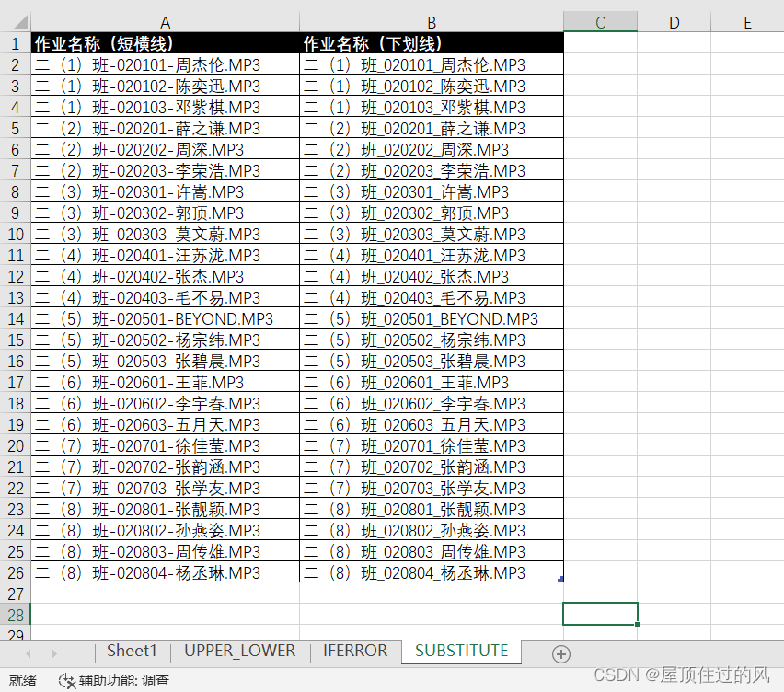
Task: Select cell 二（2）班-020203-李荣浩.MP3
Action: 166,170
